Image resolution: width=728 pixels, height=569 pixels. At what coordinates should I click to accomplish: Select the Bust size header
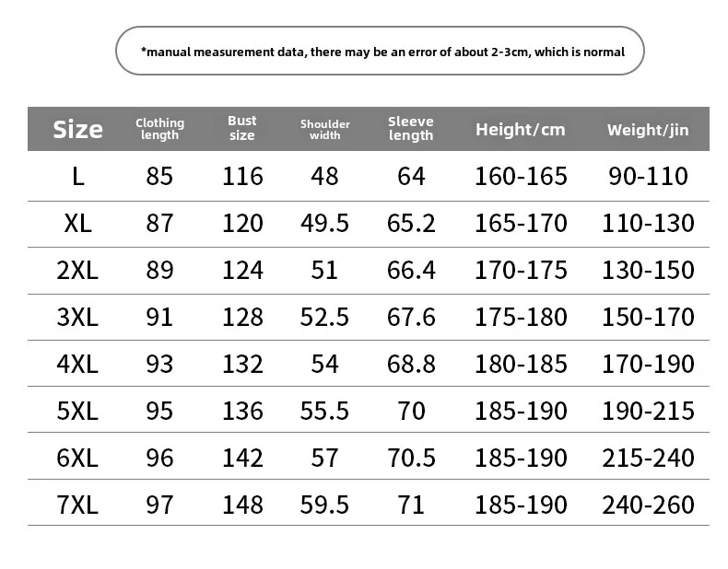(x=241, y=128)
